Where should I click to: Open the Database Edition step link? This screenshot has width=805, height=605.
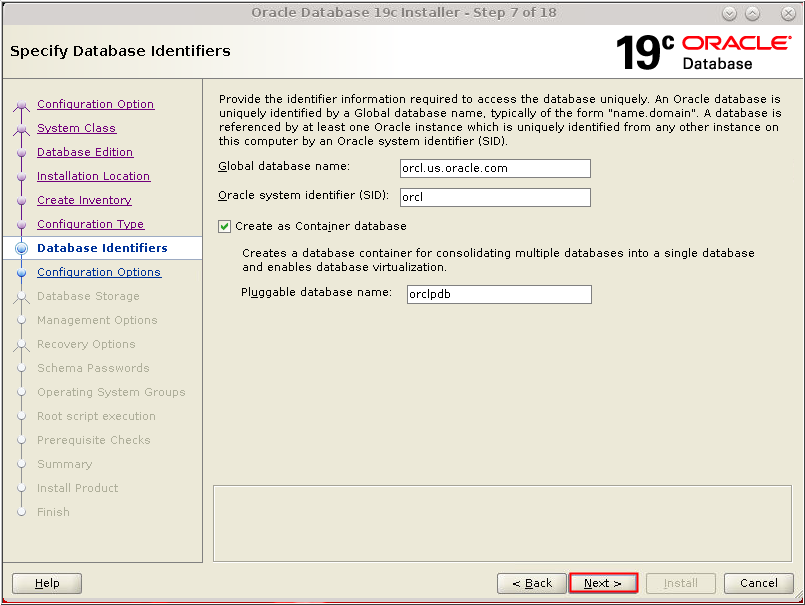click(84, 152)
